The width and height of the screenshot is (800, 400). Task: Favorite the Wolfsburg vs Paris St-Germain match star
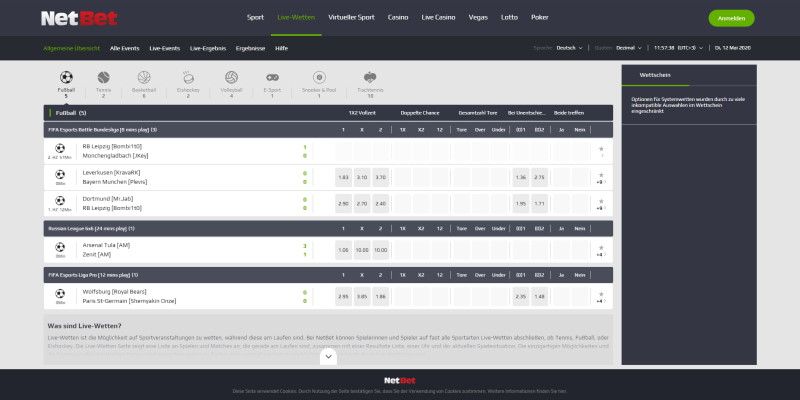point(601,294)
